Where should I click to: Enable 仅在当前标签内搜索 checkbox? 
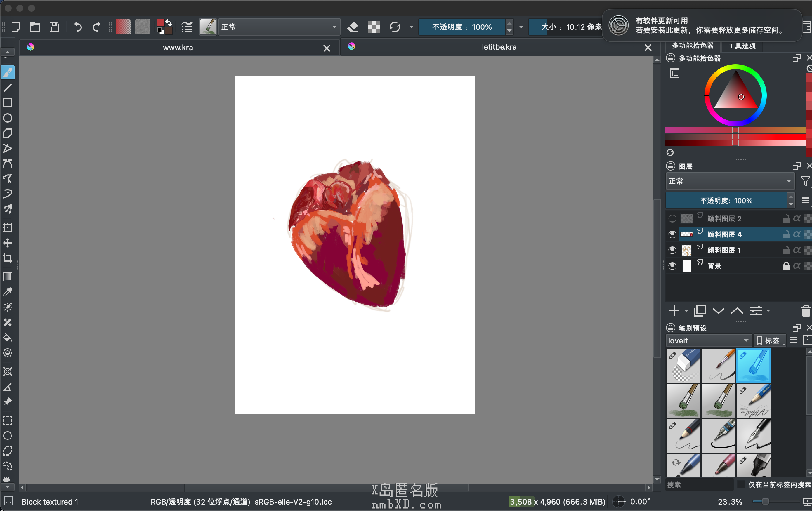pos(741,484)
